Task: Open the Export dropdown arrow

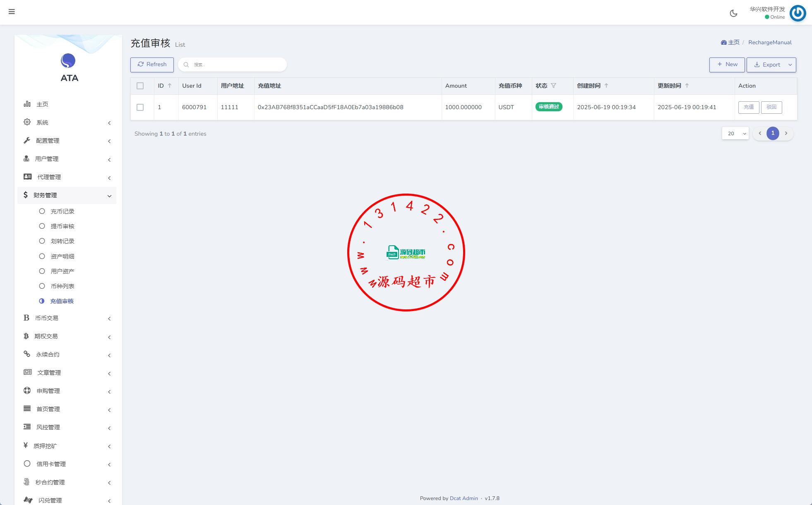Action: [790, 65]
